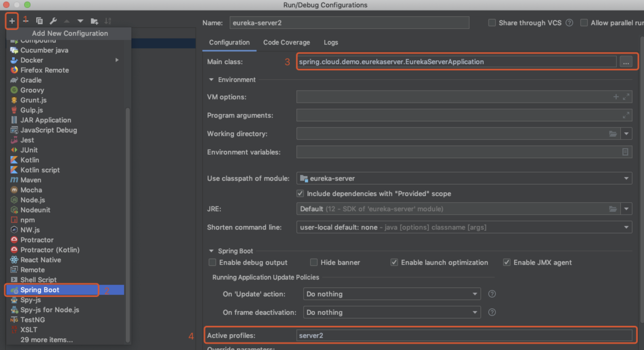Open Environment variables editor icon
644x350 pixels.
tap(625, 152)
